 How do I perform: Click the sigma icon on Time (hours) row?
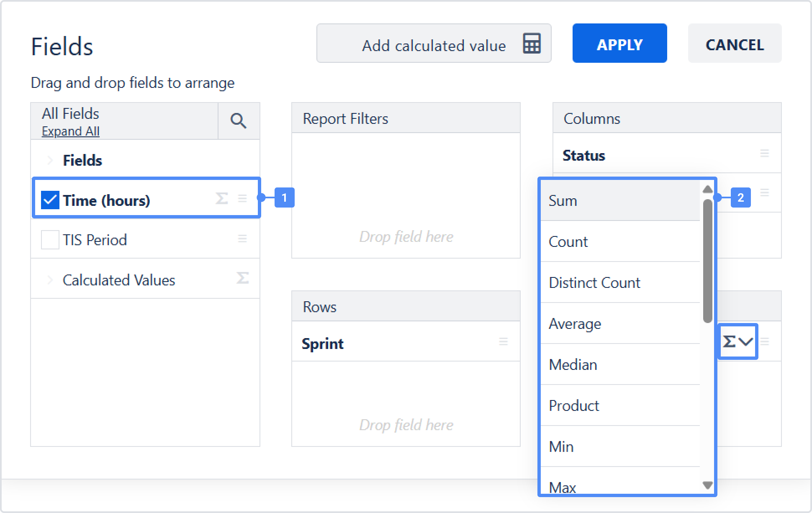[x=221, y=198]
